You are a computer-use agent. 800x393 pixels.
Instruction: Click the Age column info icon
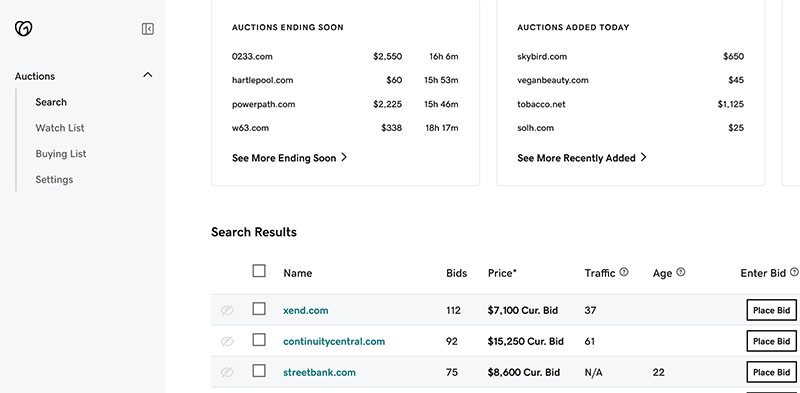point(681,272)
